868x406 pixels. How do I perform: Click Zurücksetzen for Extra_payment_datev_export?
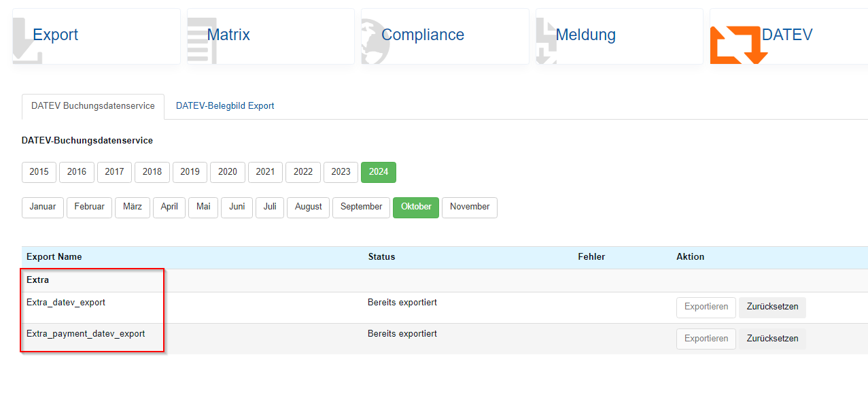tap(772, 339)
